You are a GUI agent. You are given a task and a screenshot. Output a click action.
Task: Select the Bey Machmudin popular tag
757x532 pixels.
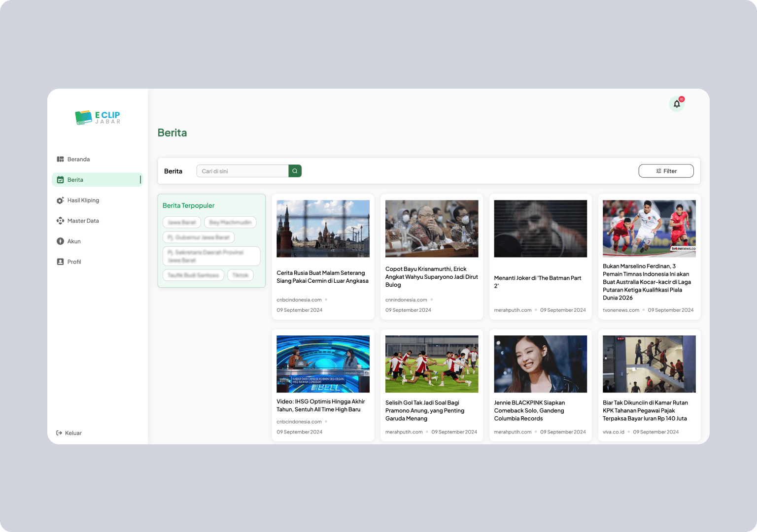tap(230, 222)
